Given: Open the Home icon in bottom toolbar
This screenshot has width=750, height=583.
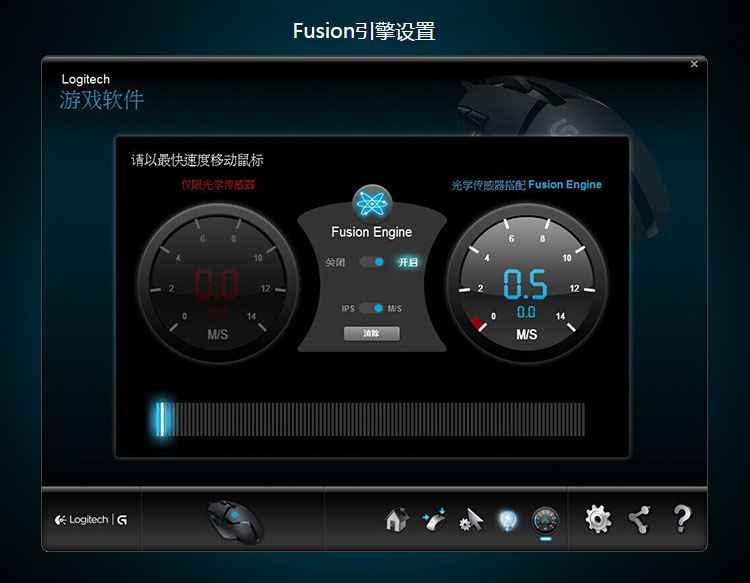Looking at the screenshot, I should 397,519.
